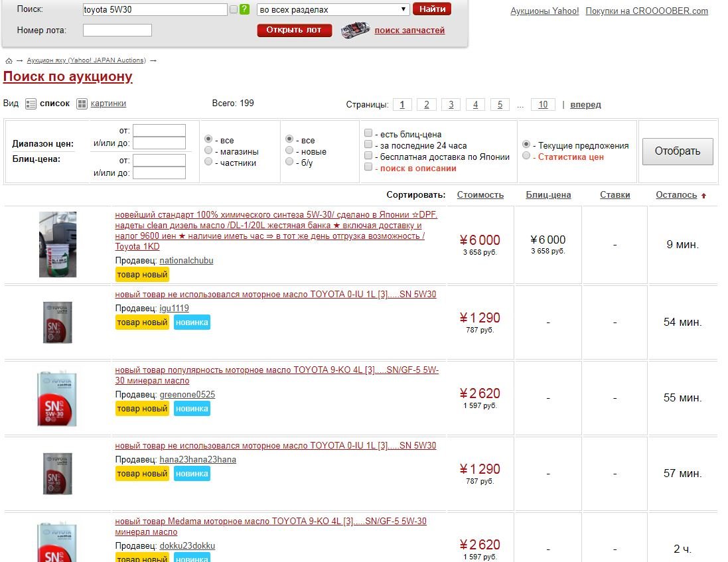The image size is (728, 562).
Task: Check 'за последние 24 часа' filter
Action: (x=368, y=145)
